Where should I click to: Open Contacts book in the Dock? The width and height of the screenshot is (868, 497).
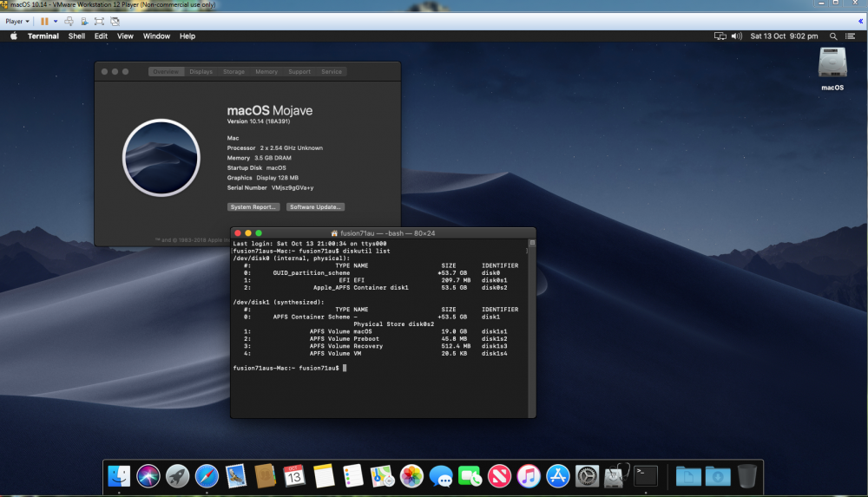265,476
